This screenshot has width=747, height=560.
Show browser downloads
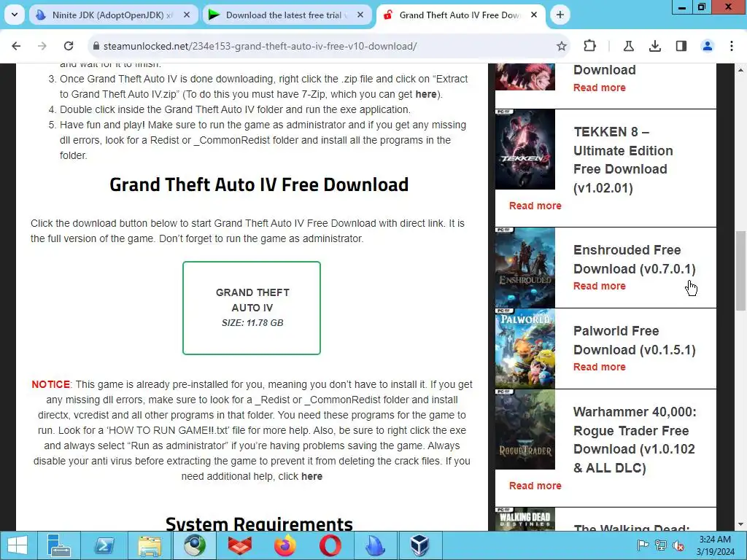[655, 46]
